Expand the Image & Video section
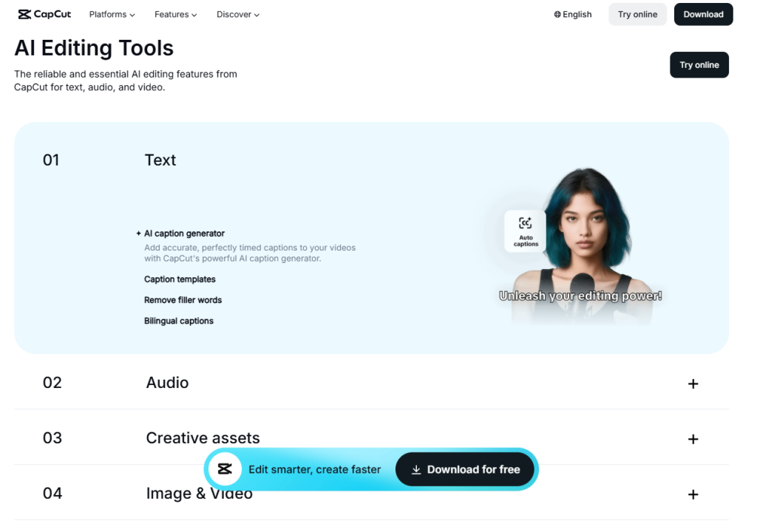757x532 pixels. [693, 494]
